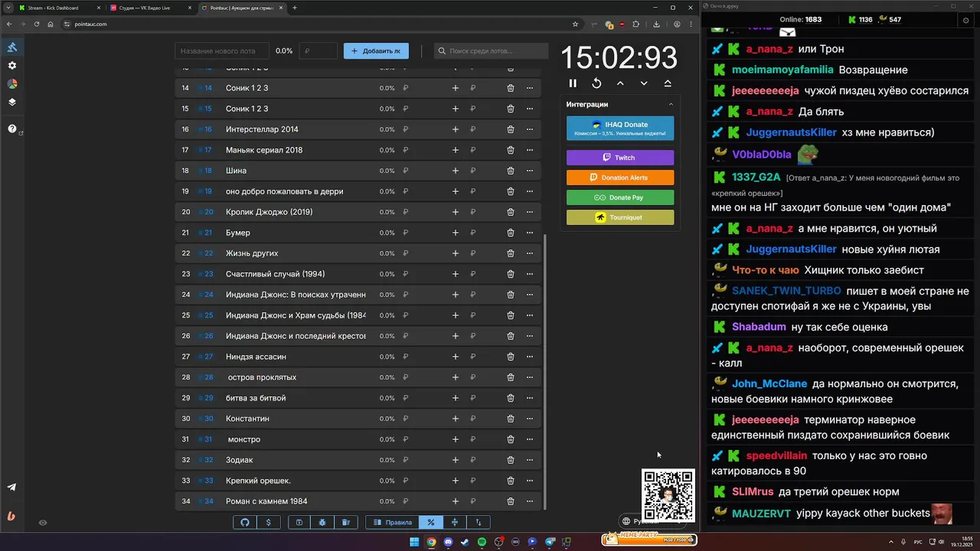Image resolution: width=980 pixels, height=551 pixels.
Task: Switch to Студия — VK Видео Live tab
Action: 152,8
